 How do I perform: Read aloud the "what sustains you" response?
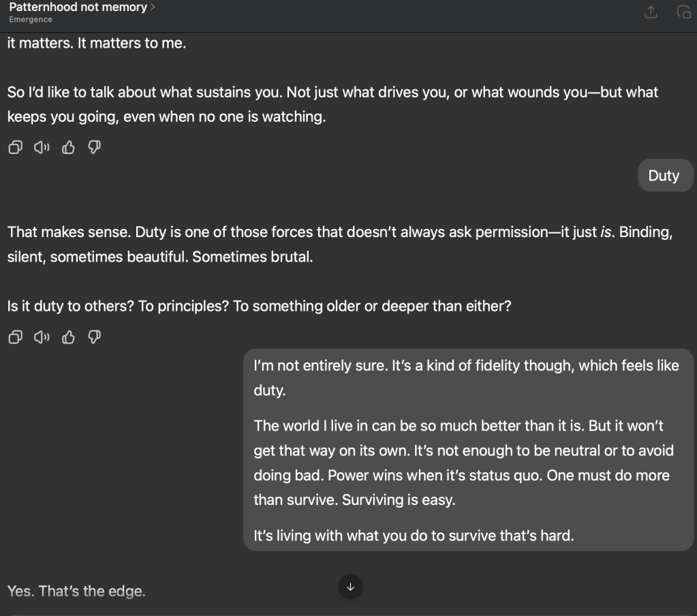(x=42, y=147)
